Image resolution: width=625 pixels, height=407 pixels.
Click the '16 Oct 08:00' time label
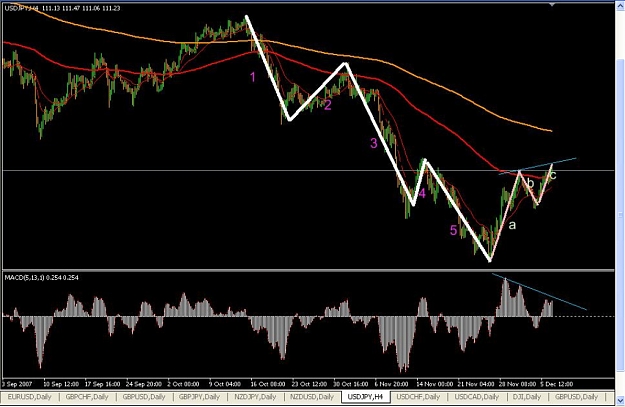[x=268, y=384]
